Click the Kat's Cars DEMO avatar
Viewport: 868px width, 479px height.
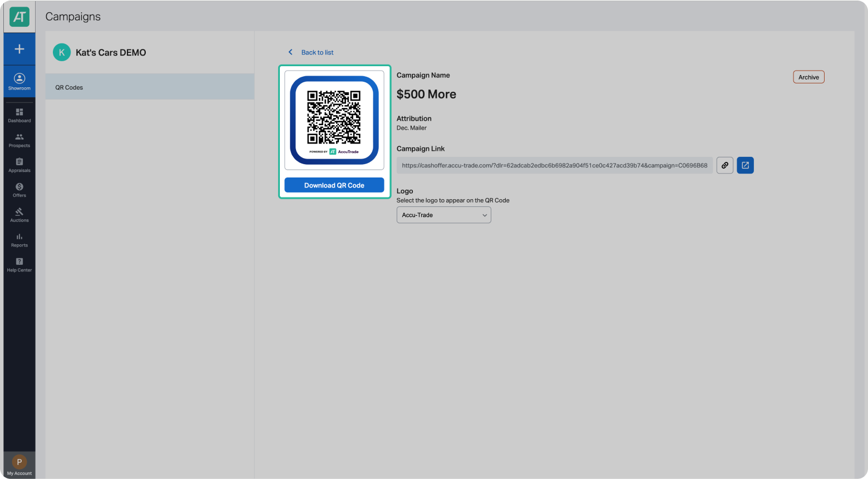coord(62,52)
